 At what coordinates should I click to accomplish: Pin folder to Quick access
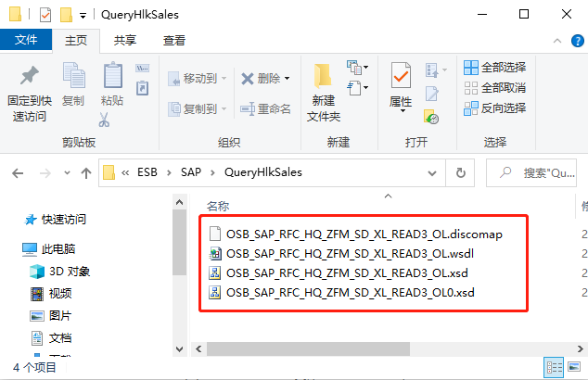coord(30,93)
